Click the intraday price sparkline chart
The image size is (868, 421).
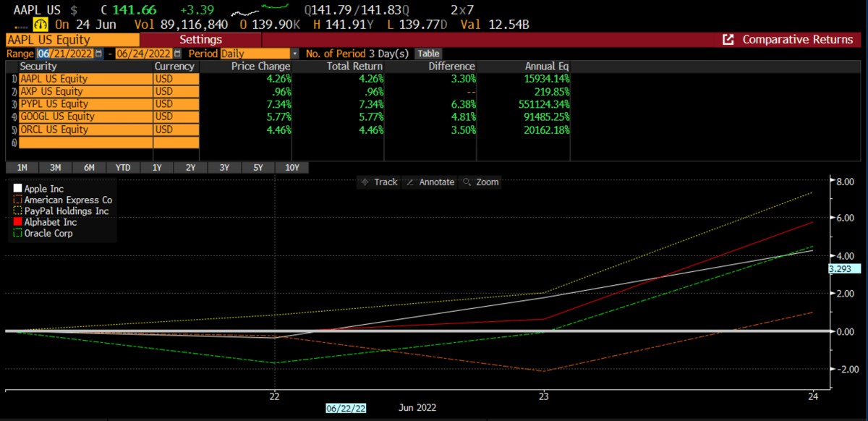pyautogui.click(x=259, y=9)
